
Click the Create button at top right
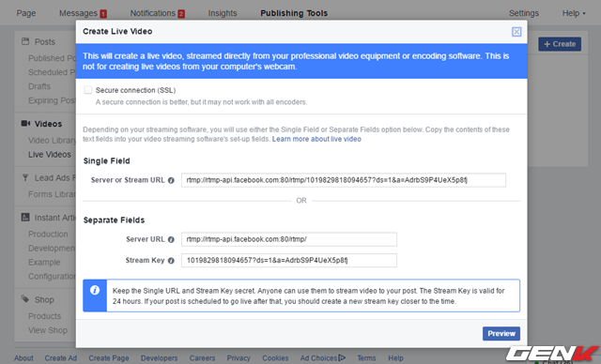(560, 44)
